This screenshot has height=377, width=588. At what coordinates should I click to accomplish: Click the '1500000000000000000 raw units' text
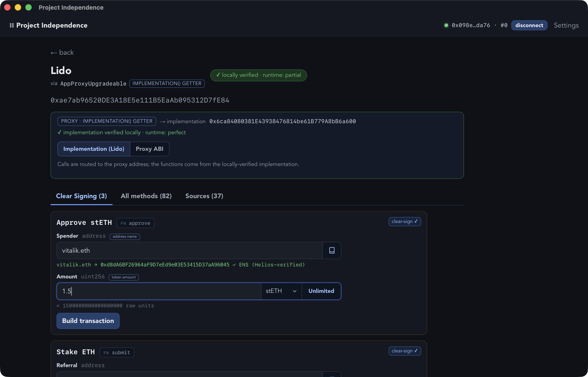[x=108, y=306]
